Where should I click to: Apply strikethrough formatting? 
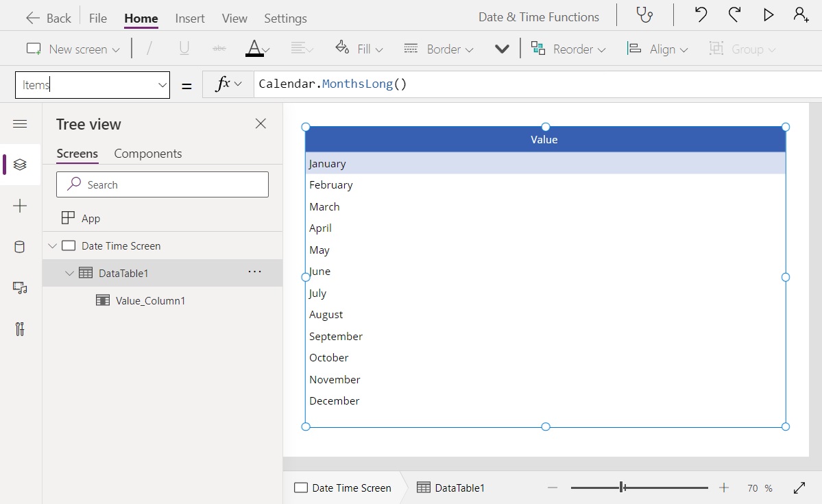(x=219, y=49)
